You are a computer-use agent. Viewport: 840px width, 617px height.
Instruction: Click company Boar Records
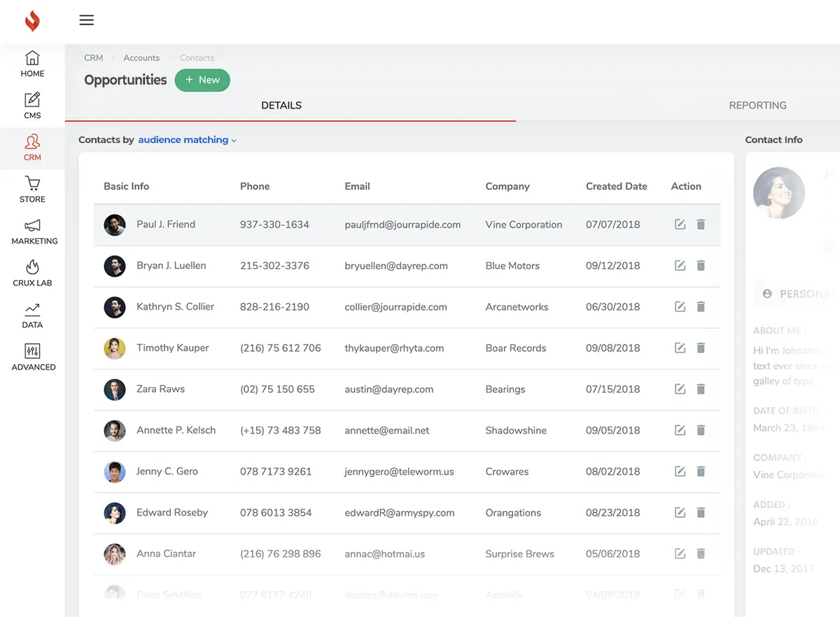(516, 348)
